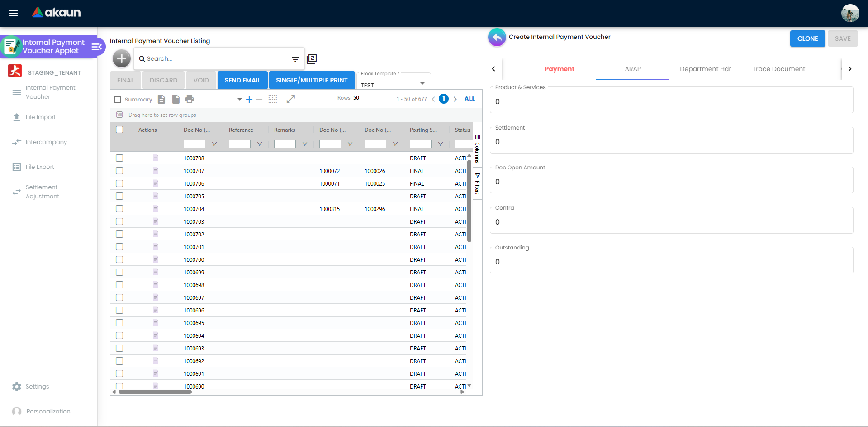Toggle the select-all header checkbox
868x427 pixels.
point(119,130)
